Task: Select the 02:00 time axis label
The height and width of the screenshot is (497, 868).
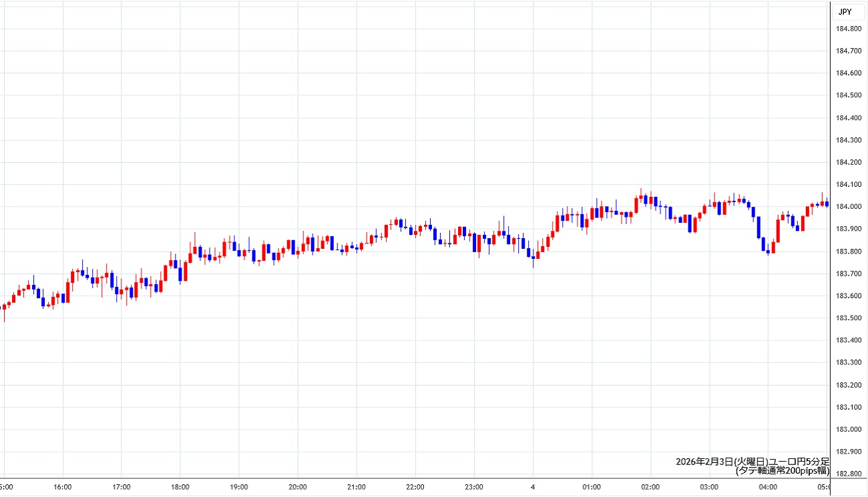Action: [650, 487]
